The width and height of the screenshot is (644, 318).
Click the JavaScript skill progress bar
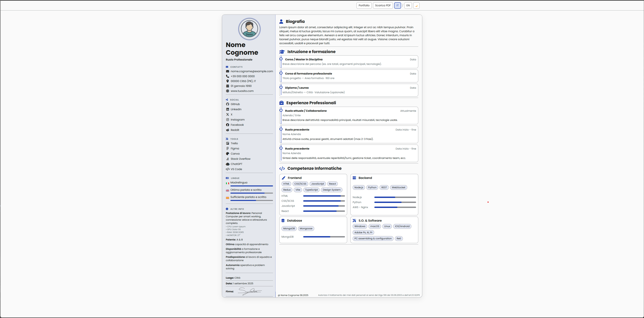click(x=324, y=206)
